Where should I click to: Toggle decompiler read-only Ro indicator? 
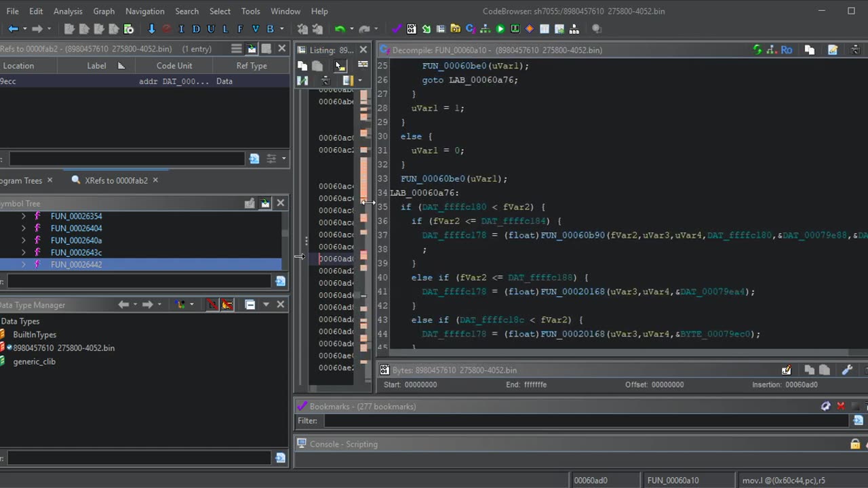[x=787, y=49]
